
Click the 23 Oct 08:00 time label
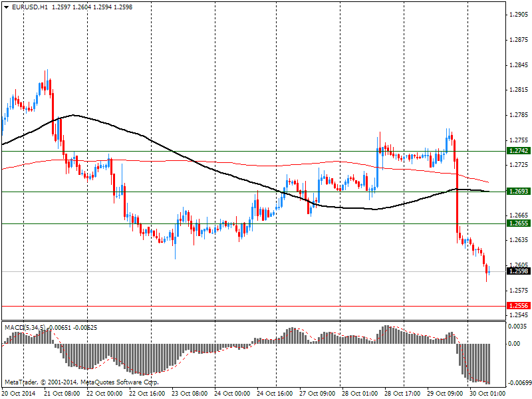[x=190, y=394]
